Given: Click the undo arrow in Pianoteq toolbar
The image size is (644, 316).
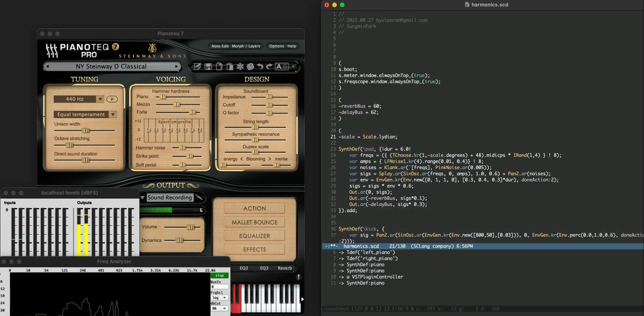Looking at the screenshot, I should pyautogui.click(x=260, y=66).
